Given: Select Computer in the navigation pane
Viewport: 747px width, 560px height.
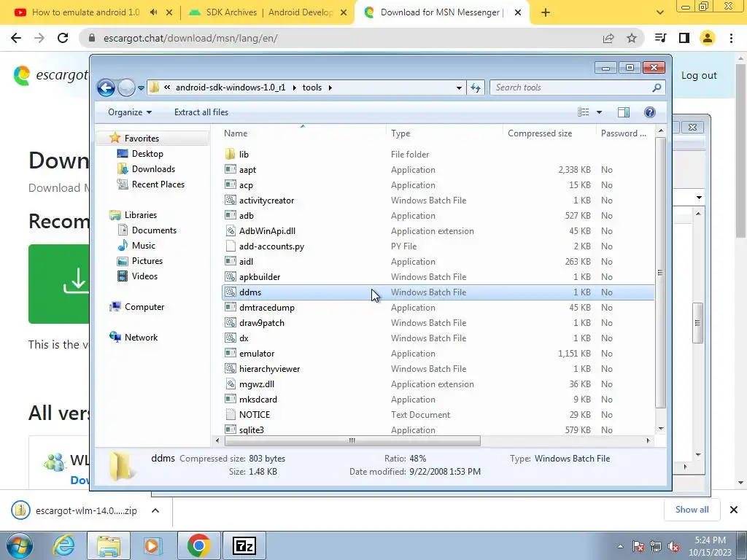Looking at the screenshot, I should (x=144, y=307).
